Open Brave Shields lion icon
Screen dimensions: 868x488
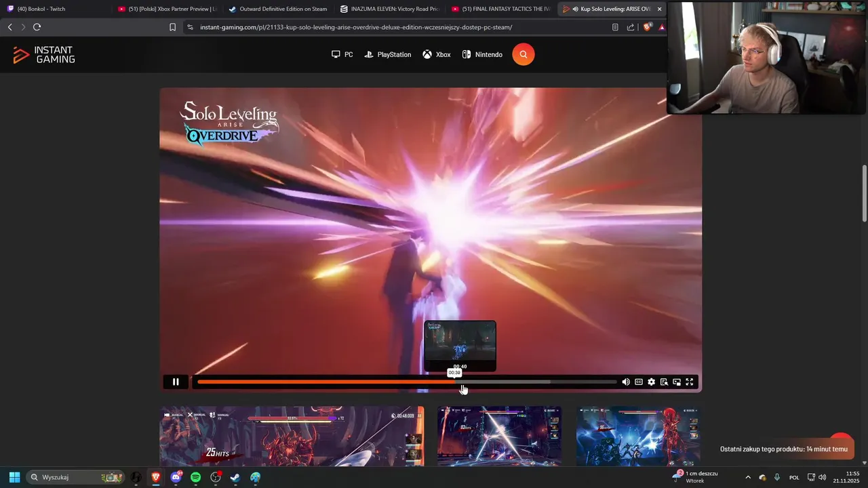(x=648, y=27)
